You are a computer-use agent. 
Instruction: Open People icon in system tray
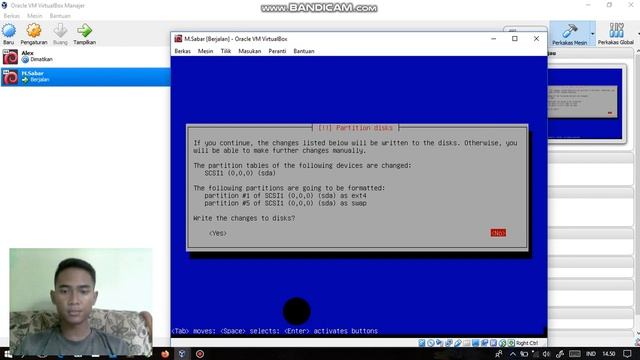pos(499,354)
